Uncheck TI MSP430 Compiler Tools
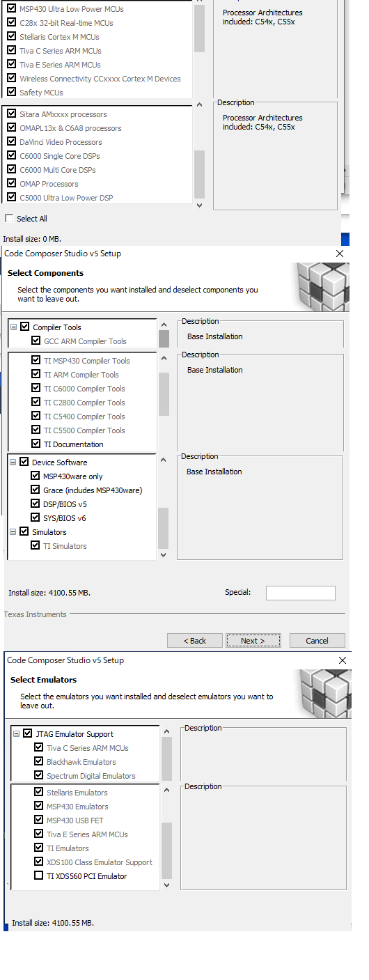The height and width of the screenshot is (980, 369). point(36,360)
